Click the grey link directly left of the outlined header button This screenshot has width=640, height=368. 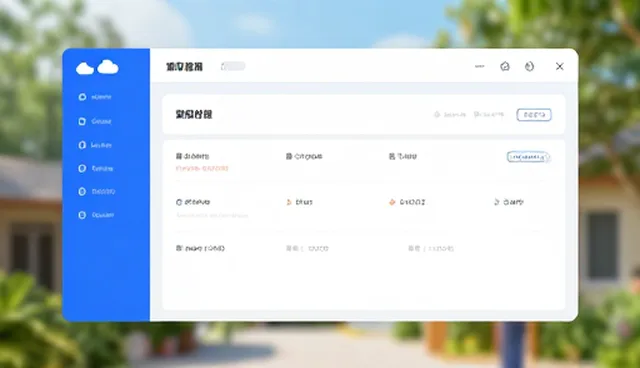489,115
